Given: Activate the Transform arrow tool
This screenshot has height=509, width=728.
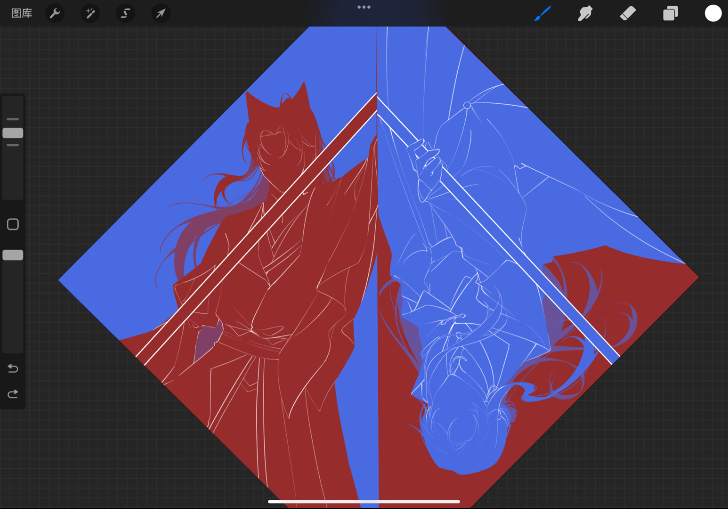Looking at the screenshot, I should [161, 13].
